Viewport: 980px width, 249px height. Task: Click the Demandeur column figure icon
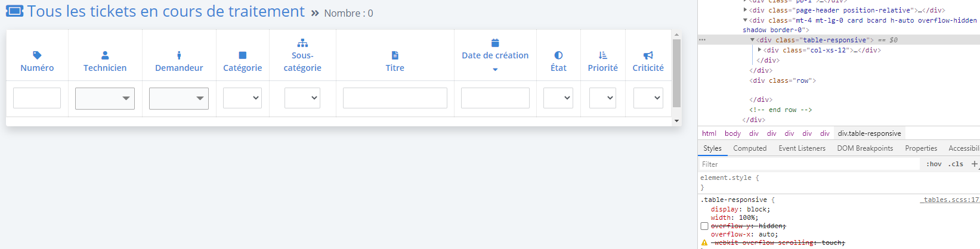179,55
